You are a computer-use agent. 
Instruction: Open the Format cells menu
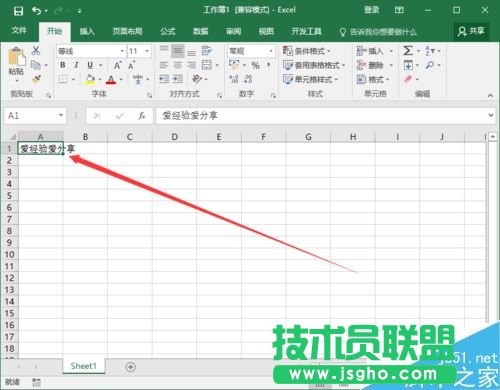[x=373, y=79]
